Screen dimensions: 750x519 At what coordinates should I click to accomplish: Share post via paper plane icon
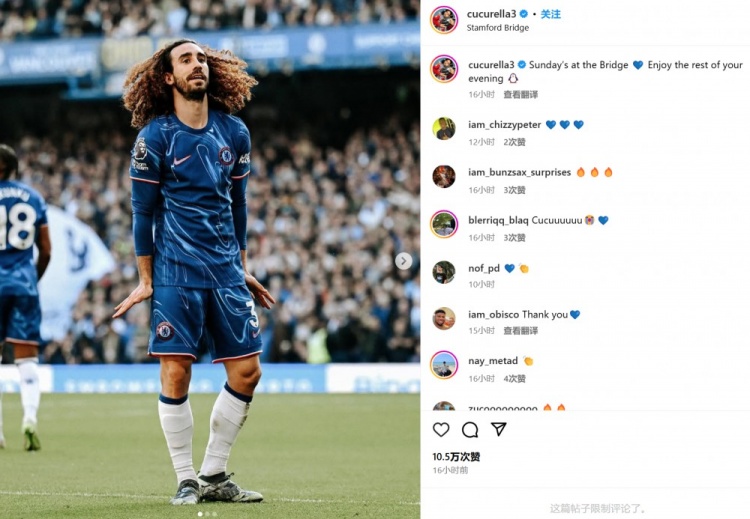point(498,429)
